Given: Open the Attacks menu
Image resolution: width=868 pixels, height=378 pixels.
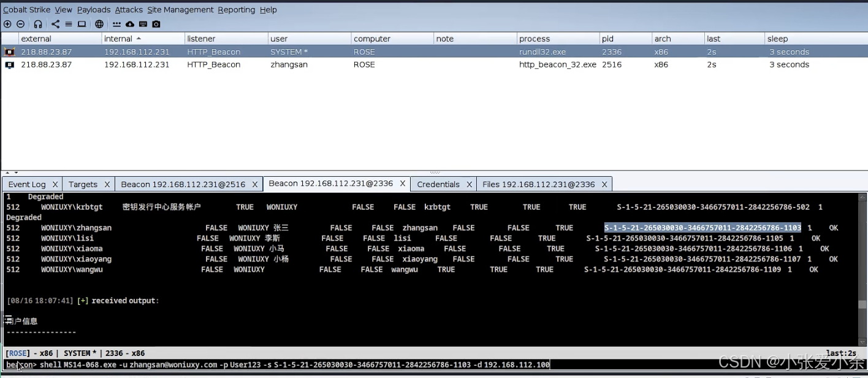Looking at the screenshot, I should pyautogui.click(x=129, y=10).
